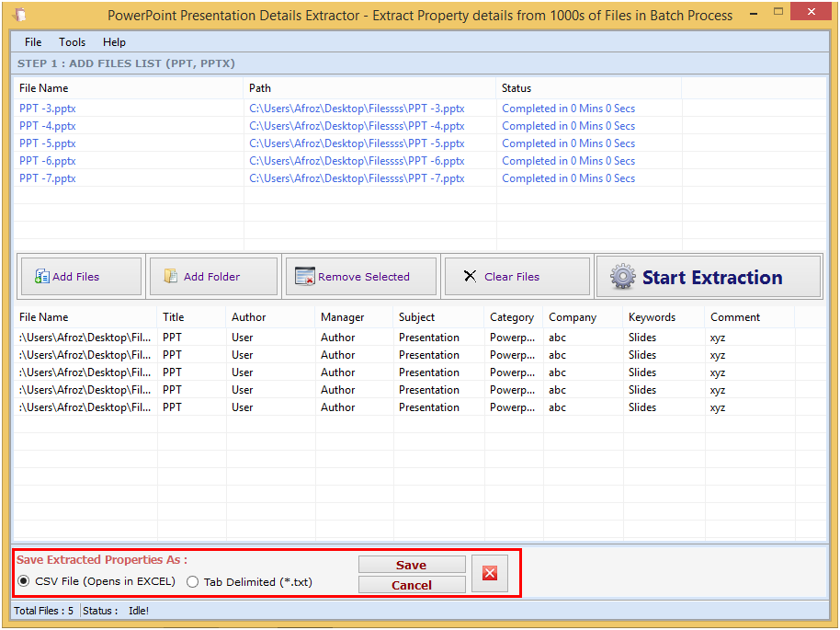Image resolution: width=840 pixels, height=630 pixels.
Task: Click the Total Files : 5 status entry
Action: [x=43, y=611]
